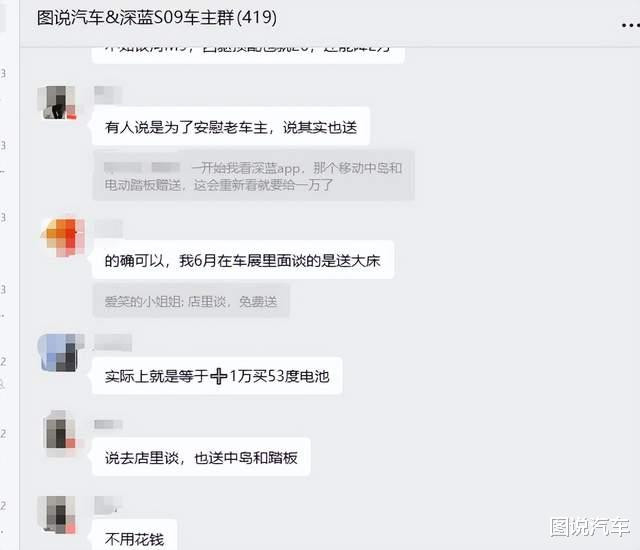
Task: Click the plus emoji in the 53度电池 message
Action: click(218, 376)
